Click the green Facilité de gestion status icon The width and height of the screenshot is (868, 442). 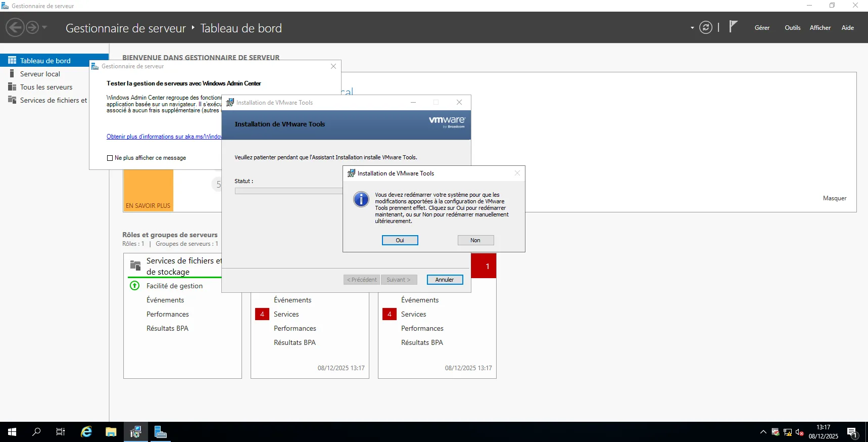tap(135, 285)
